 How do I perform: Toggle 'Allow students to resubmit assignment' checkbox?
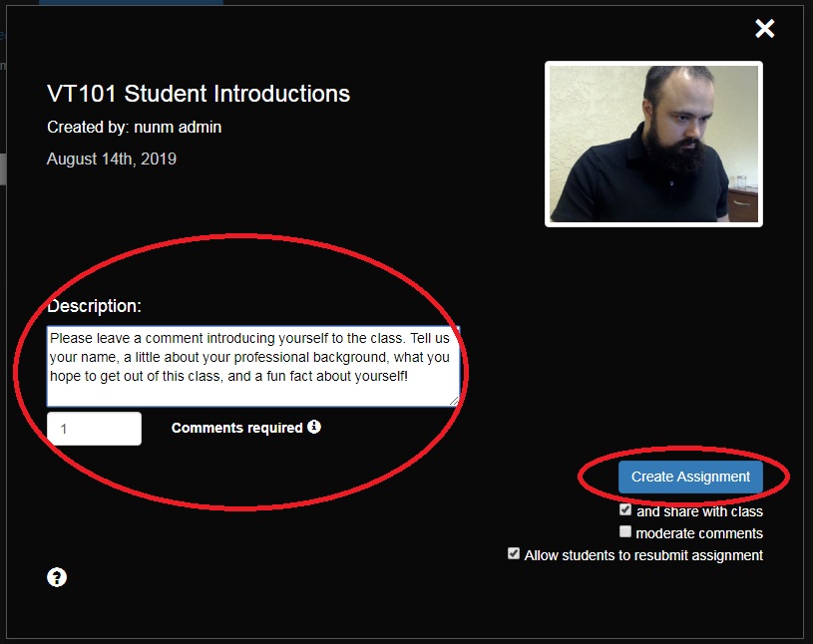click(x=514, y=553)
